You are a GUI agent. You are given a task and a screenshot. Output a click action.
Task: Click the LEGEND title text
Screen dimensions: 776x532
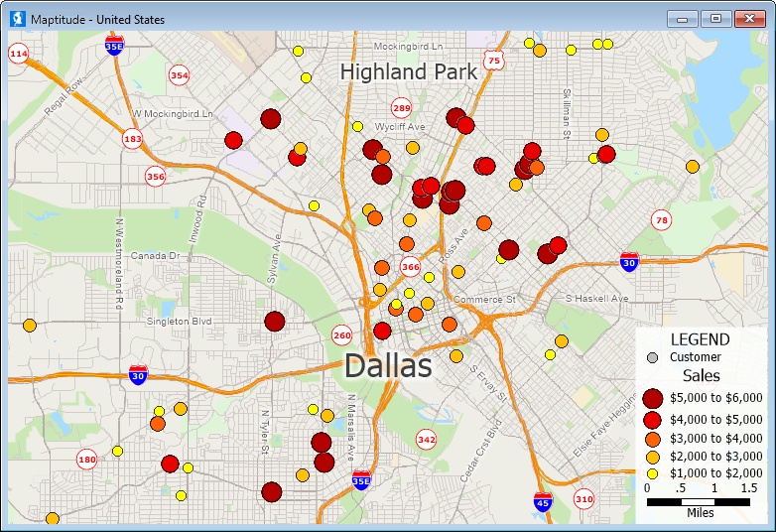[700, 339]
